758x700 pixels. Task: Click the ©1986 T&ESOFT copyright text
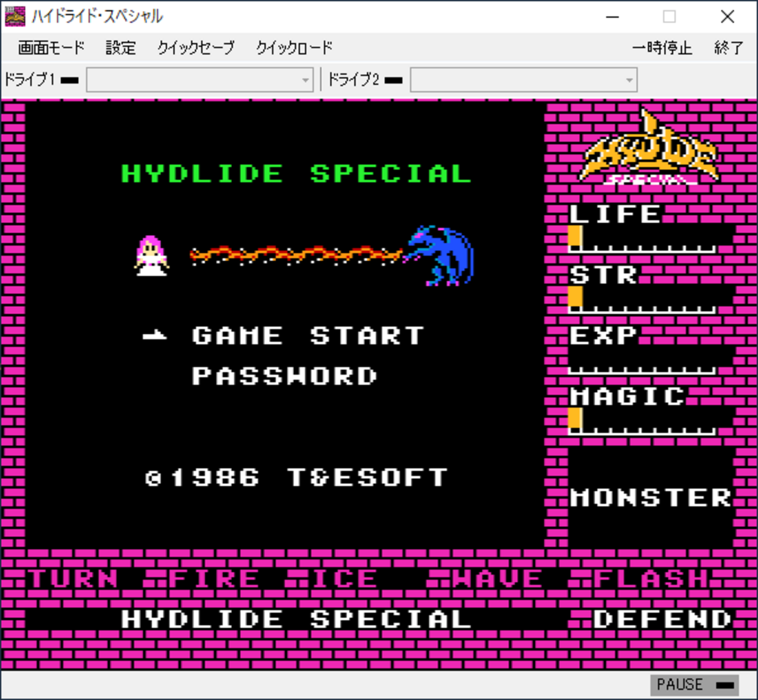coord(296,478)
